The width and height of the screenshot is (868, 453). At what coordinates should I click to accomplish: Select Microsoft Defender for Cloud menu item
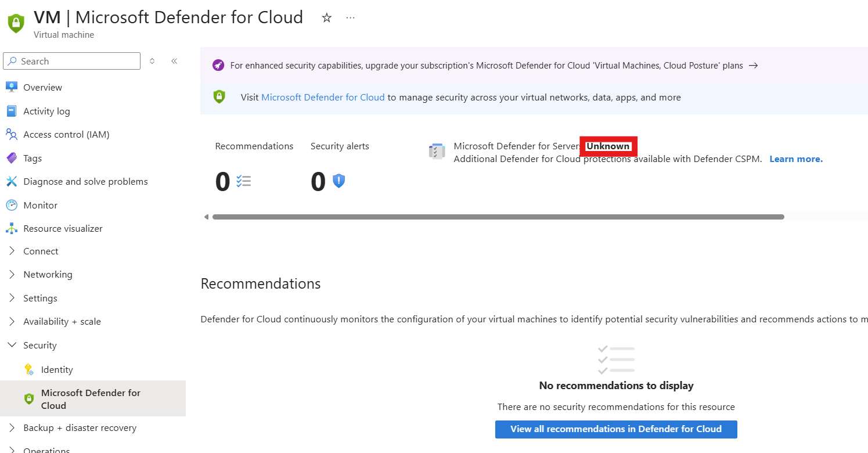point(93,398)
